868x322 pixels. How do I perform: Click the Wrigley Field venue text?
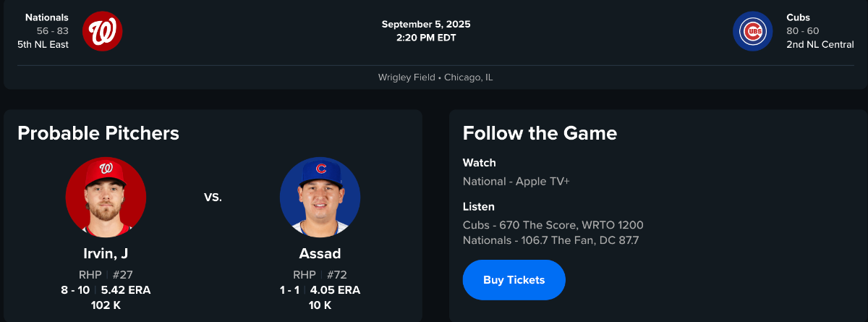click(x=407, y=77)
